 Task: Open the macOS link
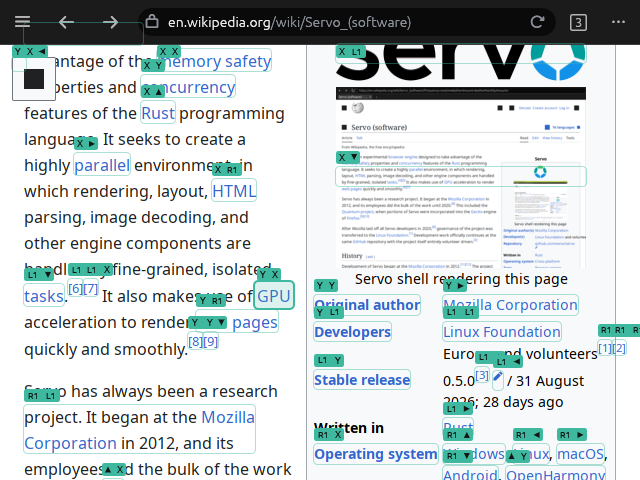(x=580, y=454)
